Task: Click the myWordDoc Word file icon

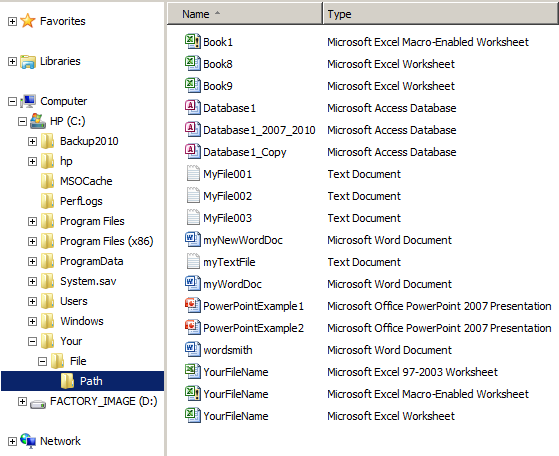Action: coord(193,283)
